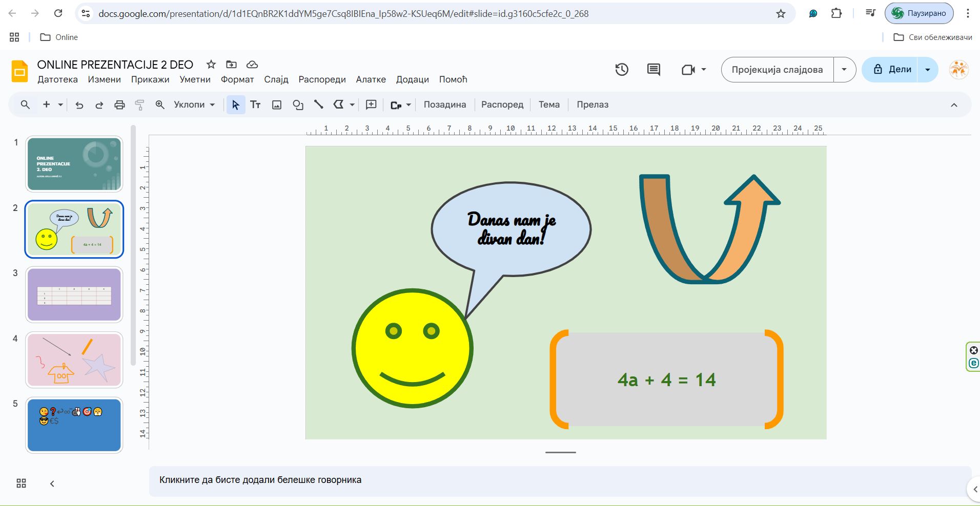Viewport: 980px width, 506px height.
Task: Open version history clock icon
Action: tap(622, 70)
